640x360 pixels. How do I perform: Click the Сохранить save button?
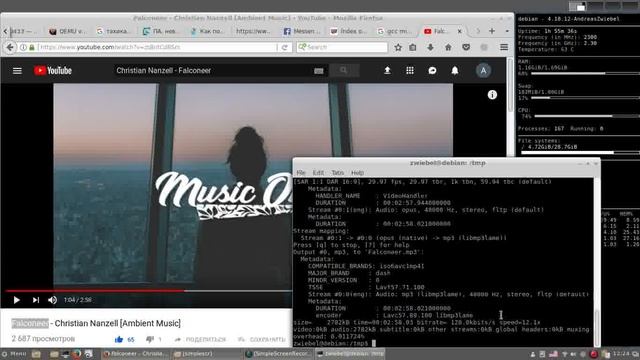[262, 340]
